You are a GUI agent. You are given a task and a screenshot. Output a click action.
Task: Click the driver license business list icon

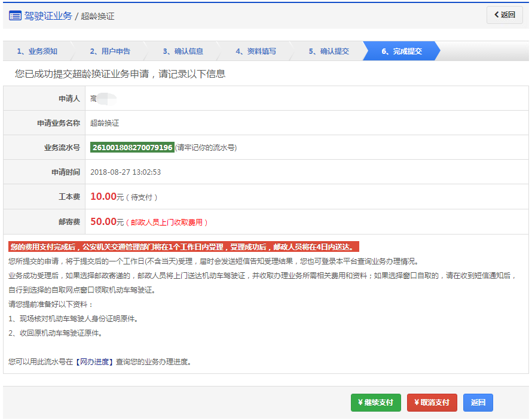point(15,16)
